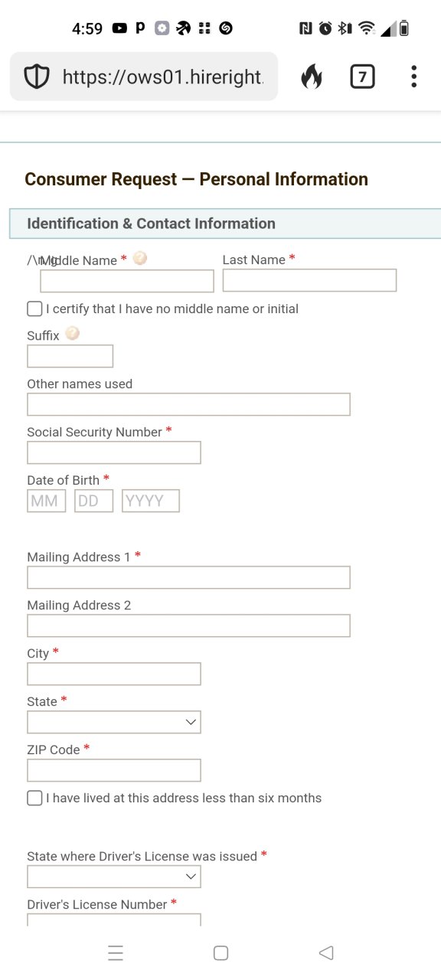Open the State dropdown

point(114,722)
